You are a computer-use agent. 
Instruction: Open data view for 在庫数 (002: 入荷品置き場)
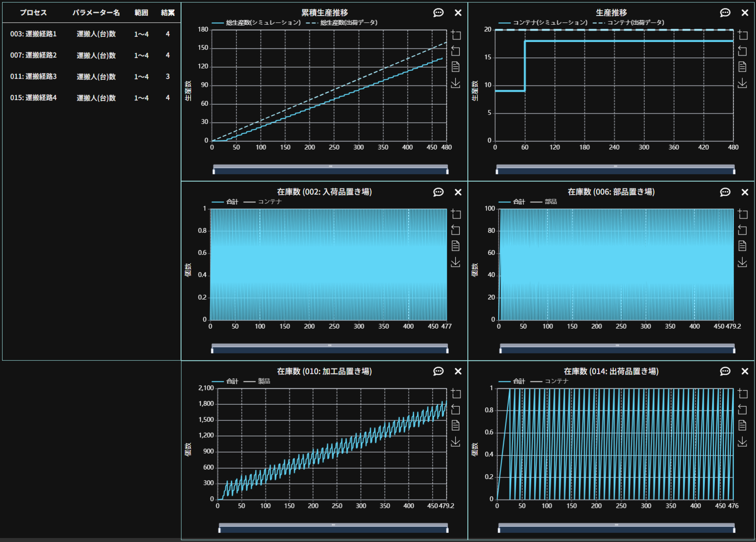click(x=455, y=246)
